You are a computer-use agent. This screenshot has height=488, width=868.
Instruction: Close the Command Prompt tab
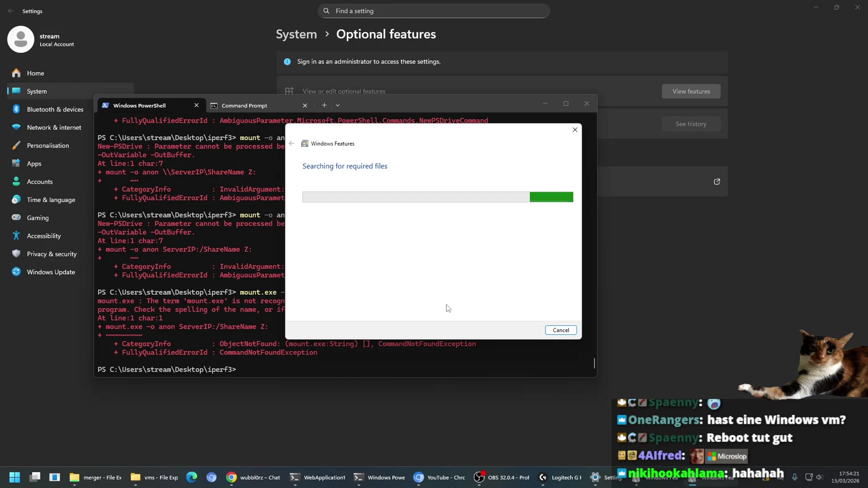[x=305, y=106]
